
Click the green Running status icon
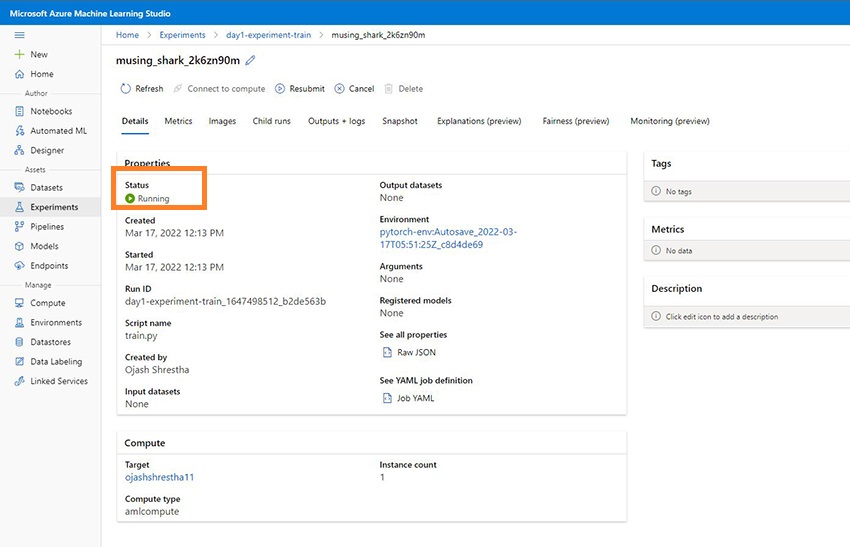[x=130, y=198]
